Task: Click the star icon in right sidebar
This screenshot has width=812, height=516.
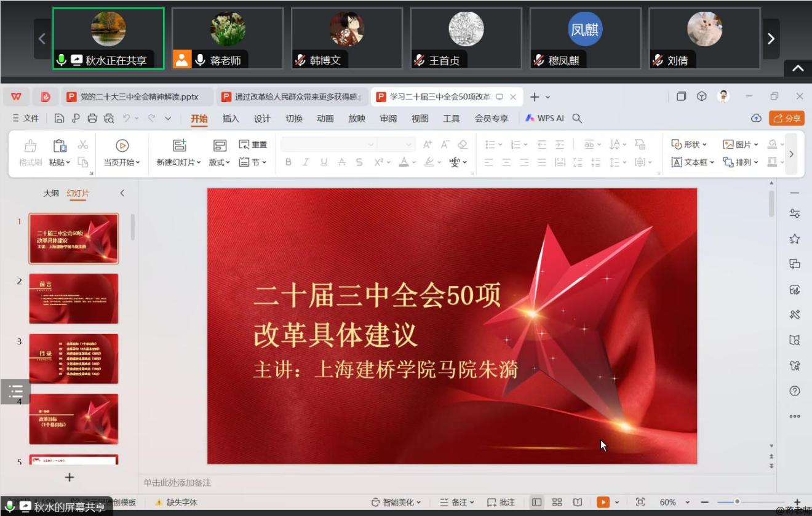Action: point(794,239)
